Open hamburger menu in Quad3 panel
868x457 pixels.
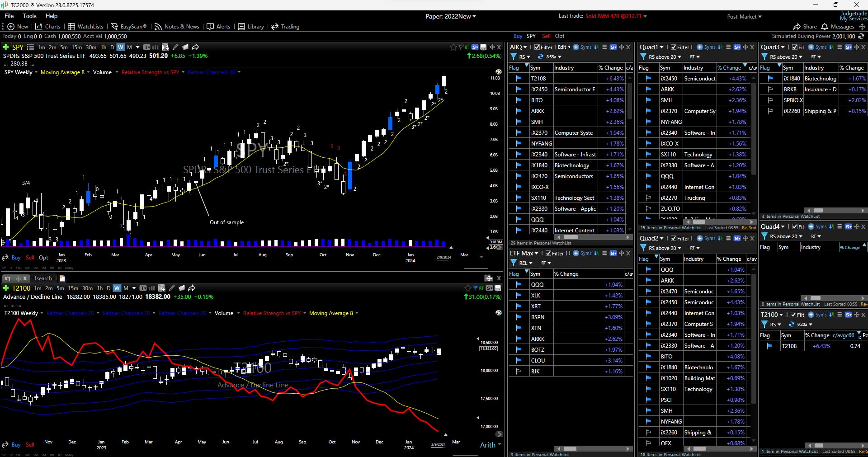click(840, 47)
